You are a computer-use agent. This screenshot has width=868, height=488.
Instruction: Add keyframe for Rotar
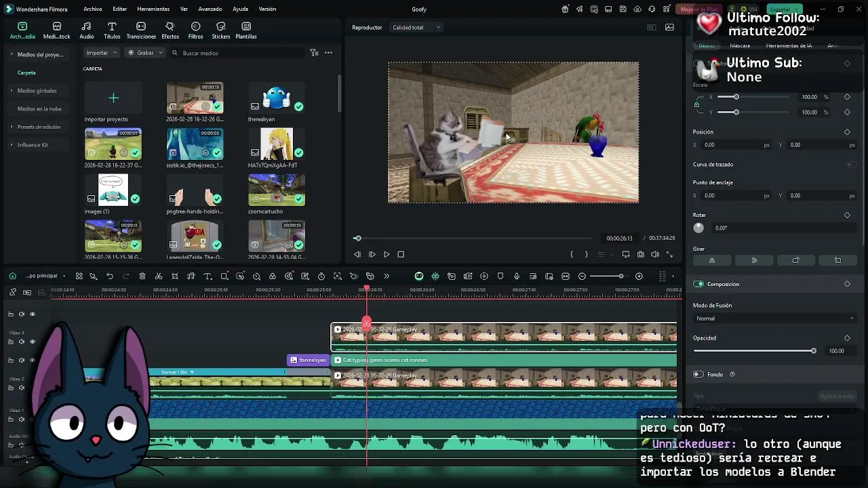(847, 216)
